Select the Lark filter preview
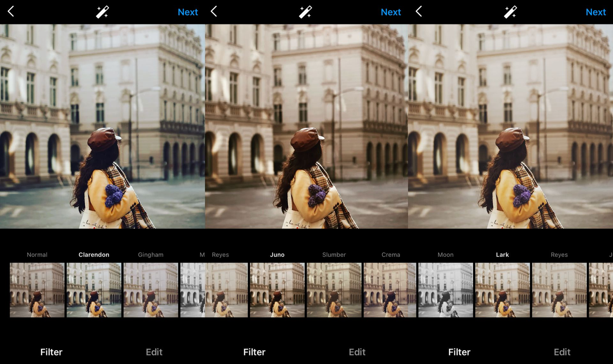613x364 pixels. (x=502, y=289)
